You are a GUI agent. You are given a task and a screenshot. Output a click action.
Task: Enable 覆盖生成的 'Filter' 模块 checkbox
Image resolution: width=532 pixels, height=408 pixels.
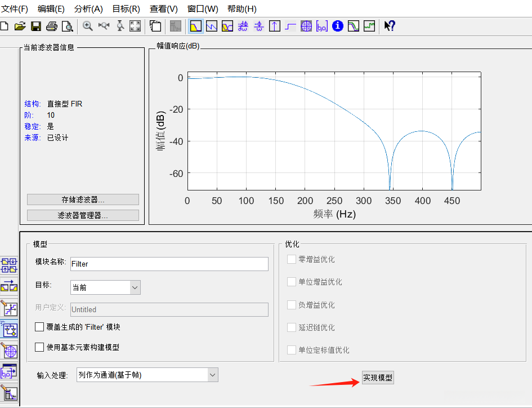pyautogui.click(x=39, y=327)
